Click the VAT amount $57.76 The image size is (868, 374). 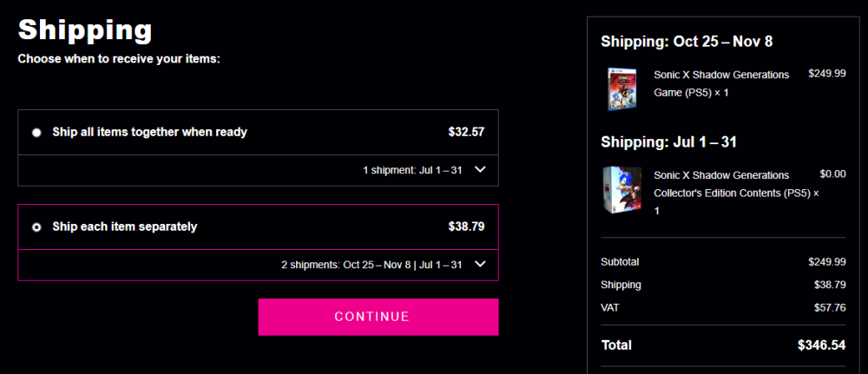pos(830,307)
